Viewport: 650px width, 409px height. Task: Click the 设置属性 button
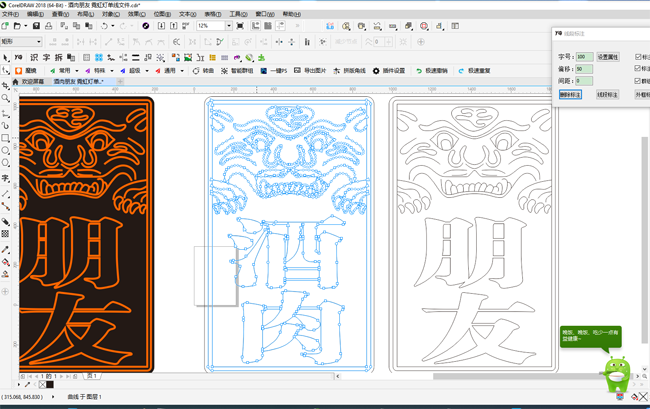(608, 57)
